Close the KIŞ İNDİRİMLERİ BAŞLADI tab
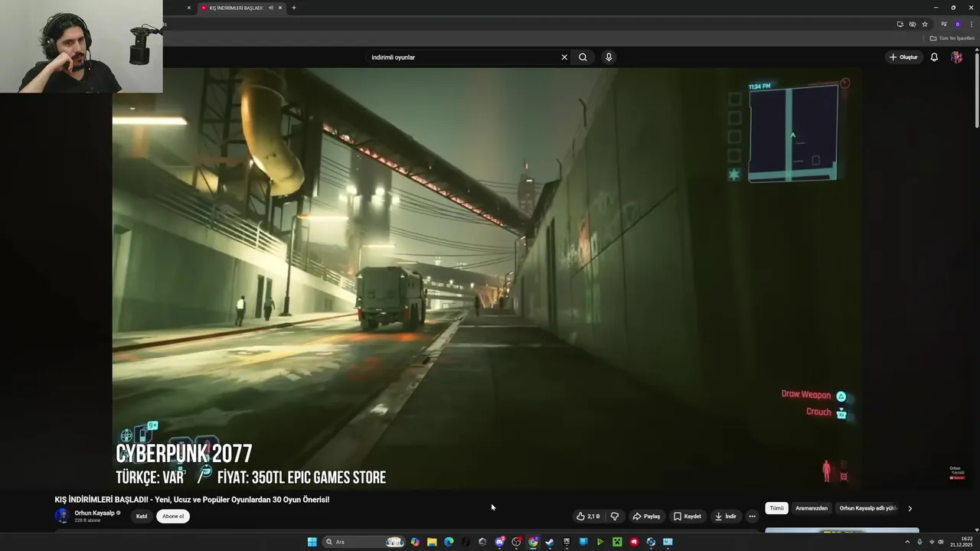980x551 pixels. (280, 8)
